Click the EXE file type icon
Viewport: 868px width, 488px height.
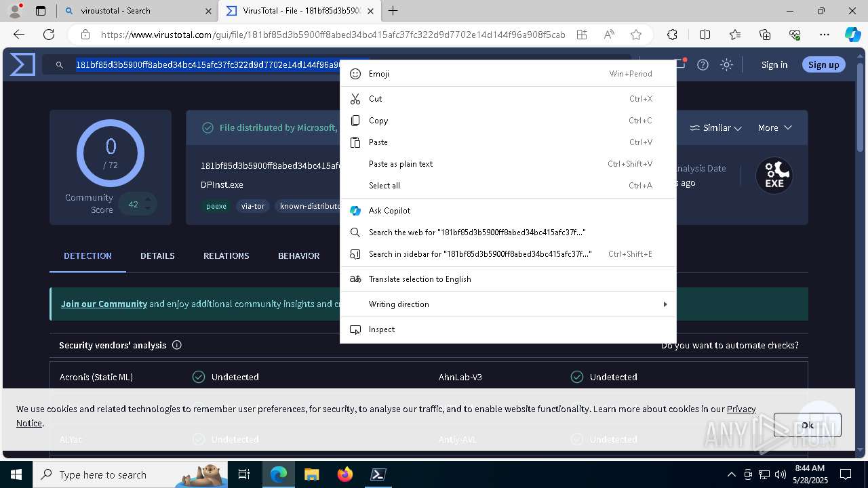(x=774, y=176)
